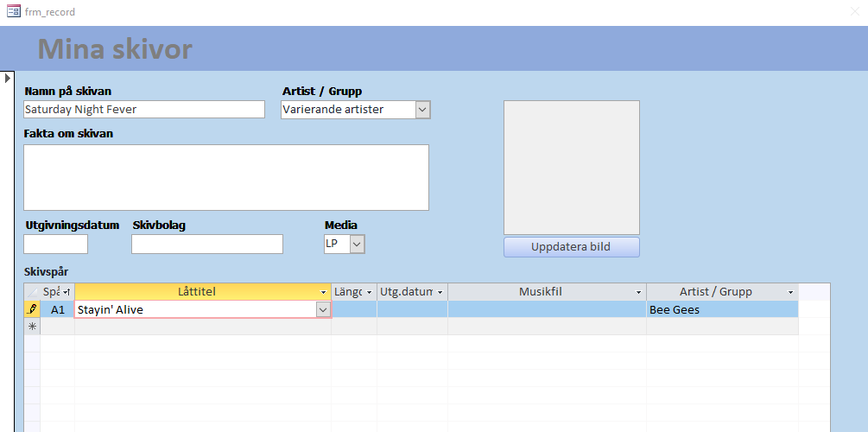The height and width of the screenshot is (432, 868).
Task: Click the Varierande artister text in artist field
Action: coord(333,110)
